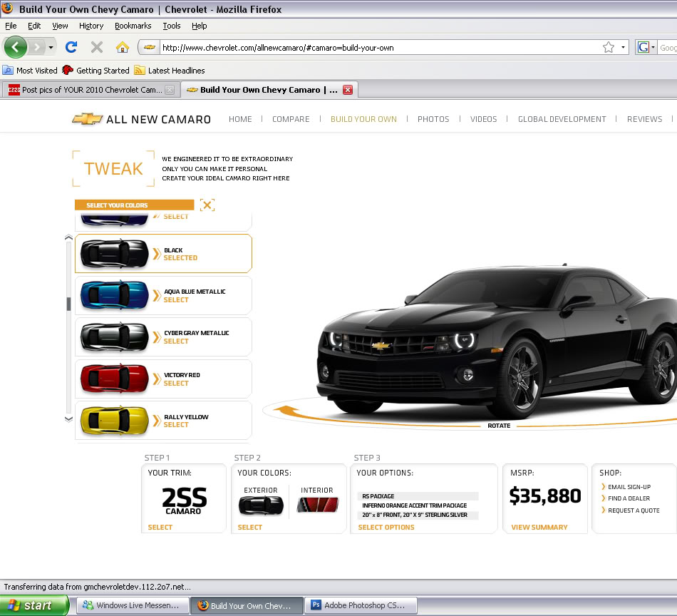Image resolution: width=677 pixels, height=616 pixels.
Task: Choose the Victory Red car swatch
Action: 115,379
